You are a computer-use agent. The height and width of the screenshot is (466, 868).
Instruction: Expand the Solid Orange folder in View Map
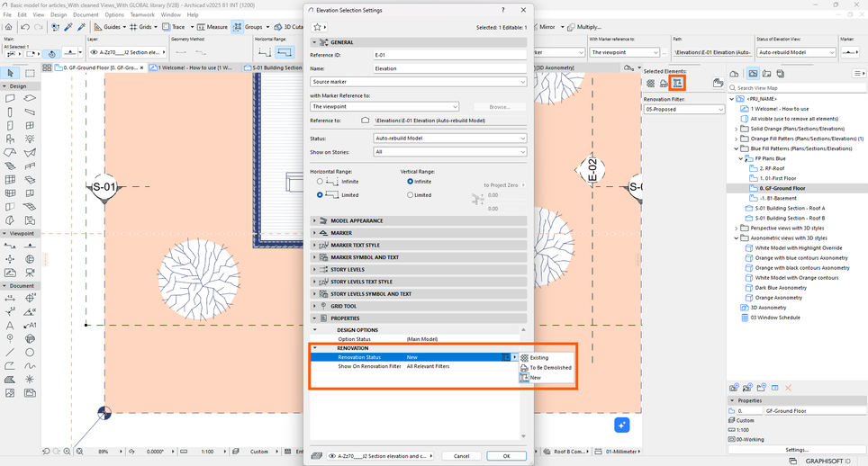[x=737, y=129]
